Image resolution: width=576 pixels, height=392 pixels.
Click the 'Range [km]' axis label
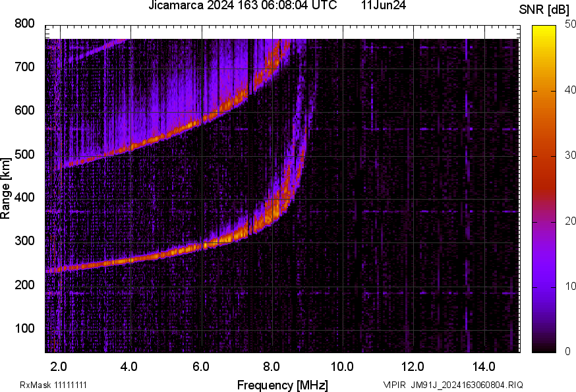(x=5, y=188)
